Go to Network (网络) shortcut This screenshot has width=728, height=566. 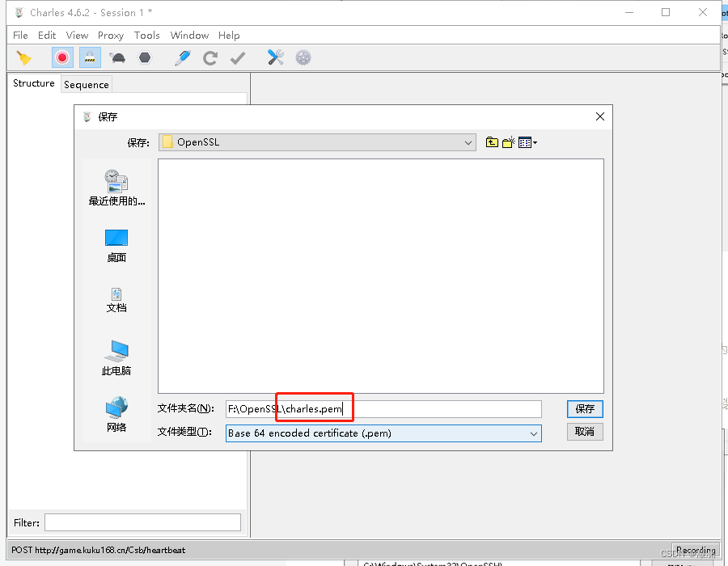[x=116, y=414]
